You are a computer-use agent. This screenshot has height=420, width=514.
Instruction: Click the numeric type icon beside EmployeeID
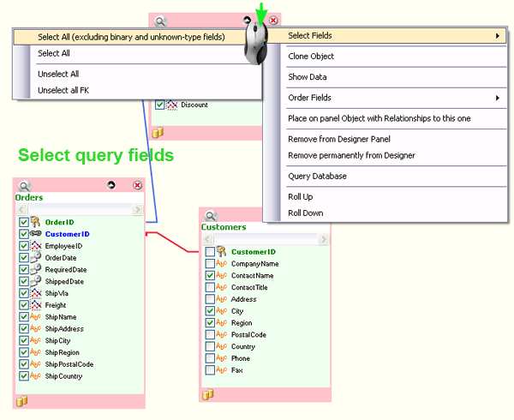pos(36,246)
